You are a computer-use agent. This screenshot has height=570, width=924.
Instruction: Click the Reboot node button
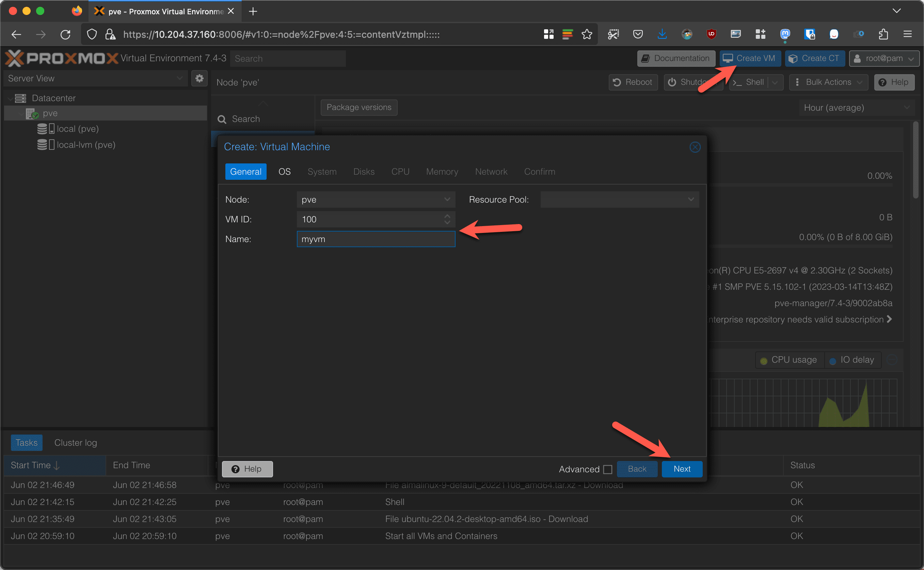pos(633,82)
